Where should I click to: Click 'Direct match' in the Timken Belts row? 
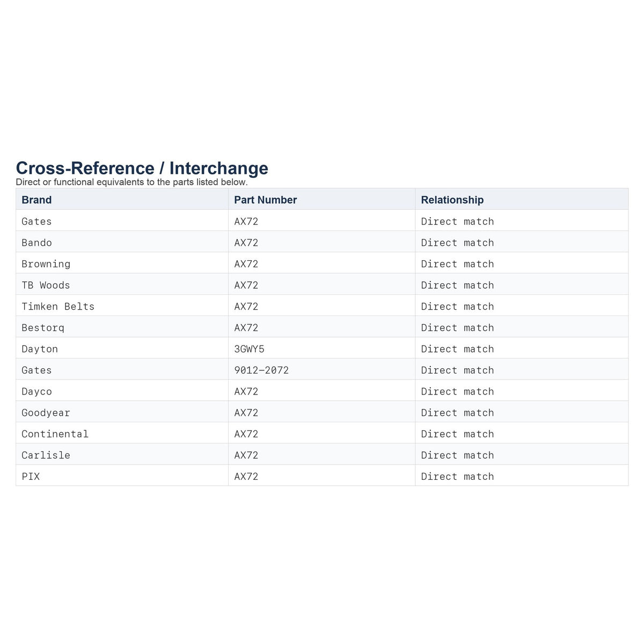457,306
